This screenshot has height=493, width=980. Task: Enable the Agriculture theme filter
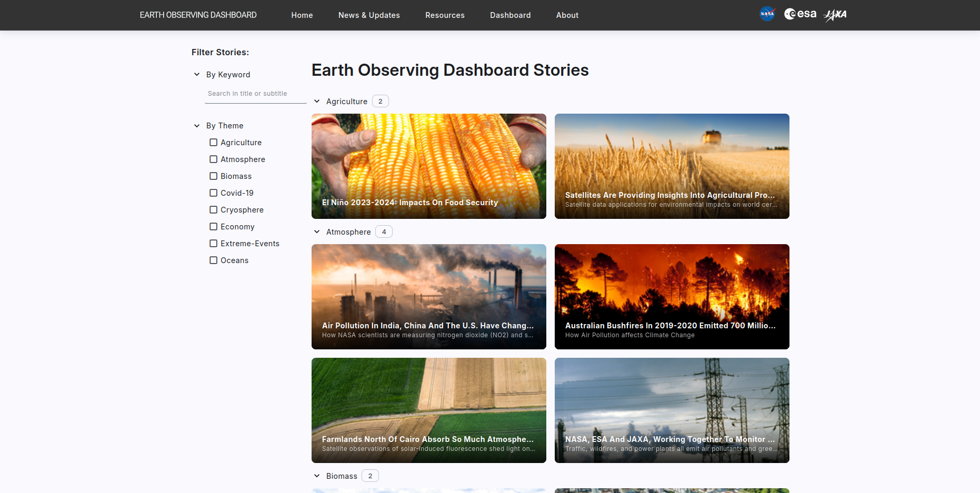(x=213, y=142)
